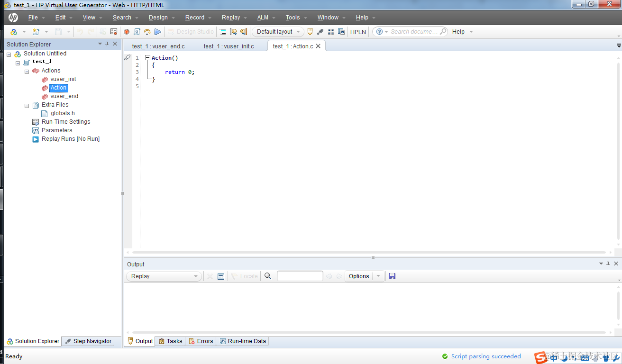
Task: Click the Run step by step icon
Action: pos(147,32)
